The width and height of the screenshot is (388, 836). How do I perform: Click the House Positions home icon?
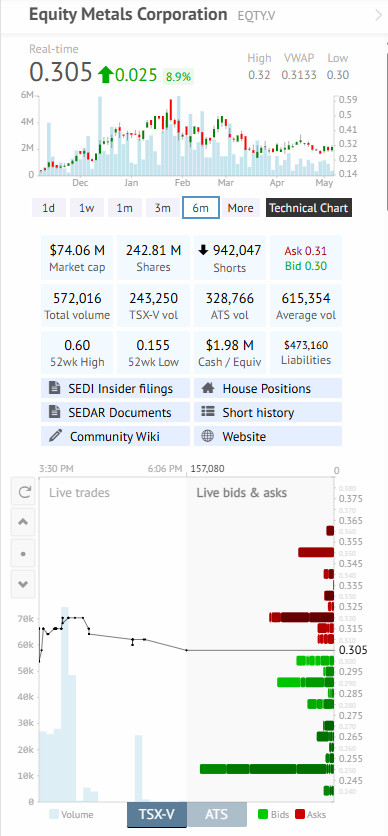click(x=207, y=389)
